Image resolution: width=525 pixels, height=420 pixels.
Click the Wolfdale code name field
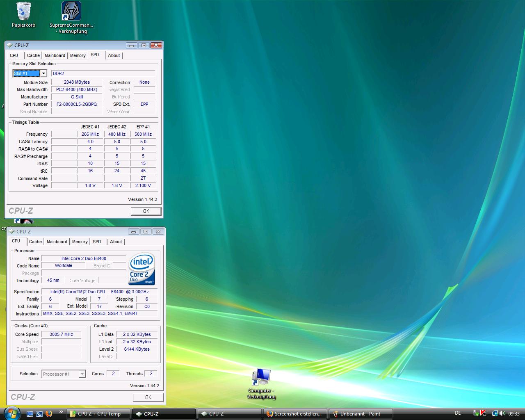[64, 265]
